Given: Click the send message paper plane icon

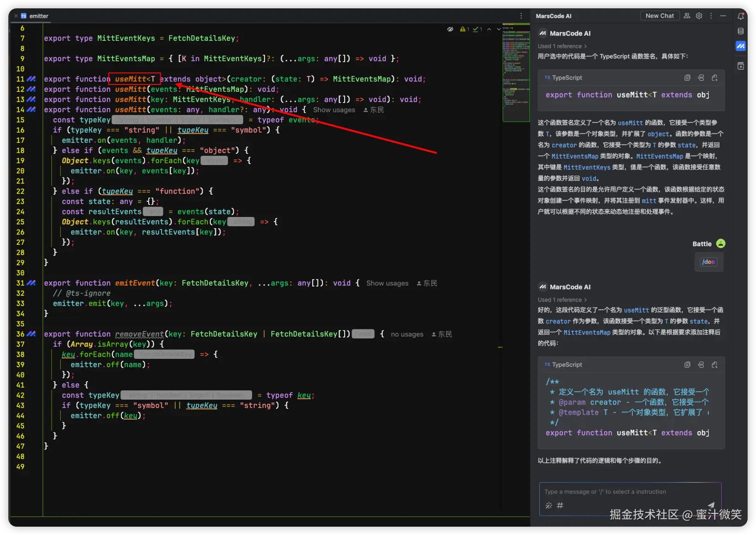Looking at the screenshot, I should click(711, 505).
